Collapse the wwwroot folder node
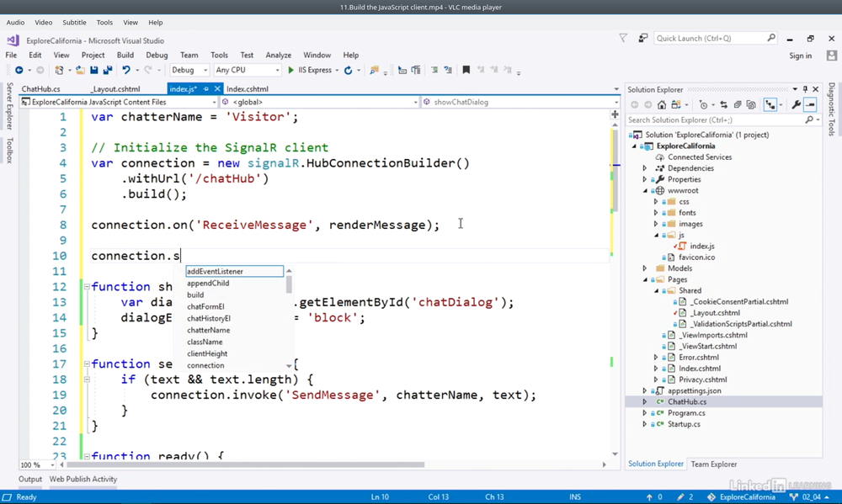 tap(645, 190)
